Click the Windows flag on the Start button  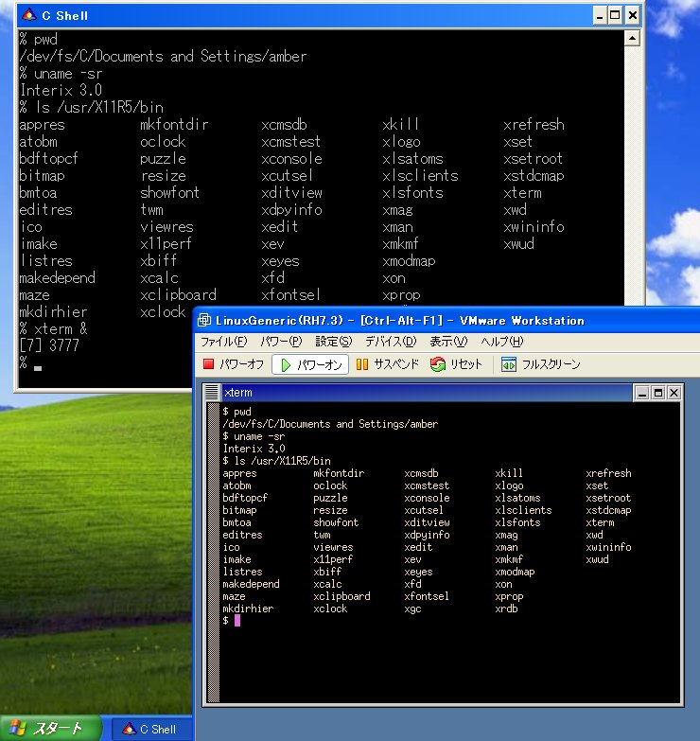click(x=17, y=728)
